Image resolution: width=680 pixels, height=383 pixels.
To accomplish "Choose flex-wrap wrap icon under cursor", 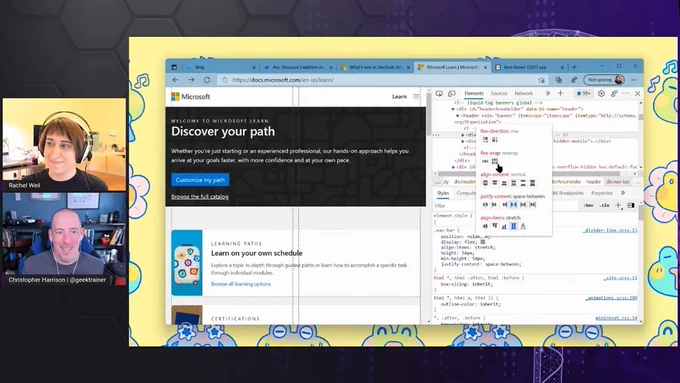I will click(x=495, y=161).
